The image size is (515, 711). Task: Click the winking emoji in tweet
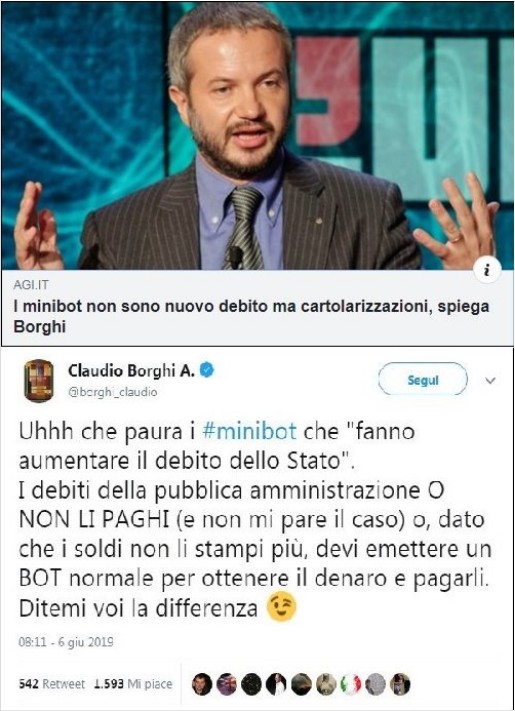282,608
